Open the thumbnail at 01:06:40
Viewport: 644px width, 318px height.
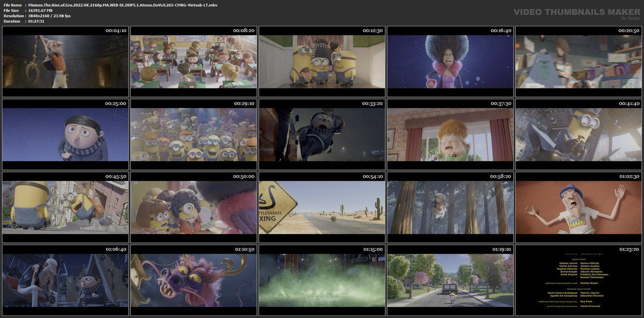(65, 280)
